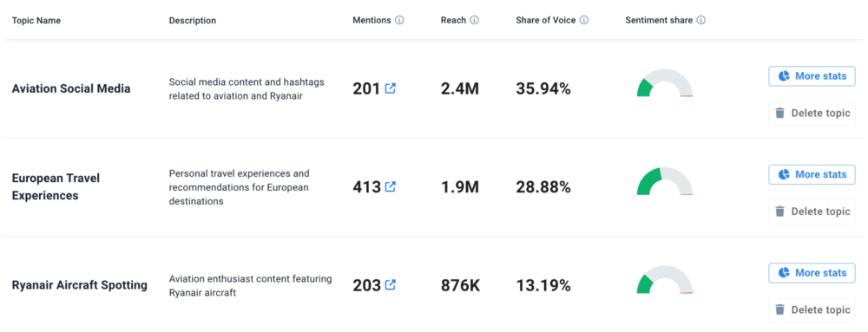
Task: Click the 201 mentions value
Action: pos(366,88)
